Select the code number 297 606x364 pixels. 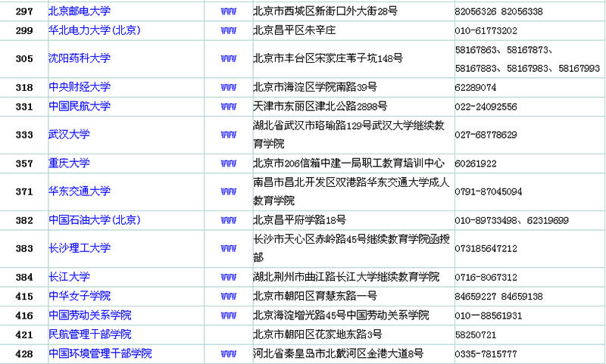tap(24, 11)
